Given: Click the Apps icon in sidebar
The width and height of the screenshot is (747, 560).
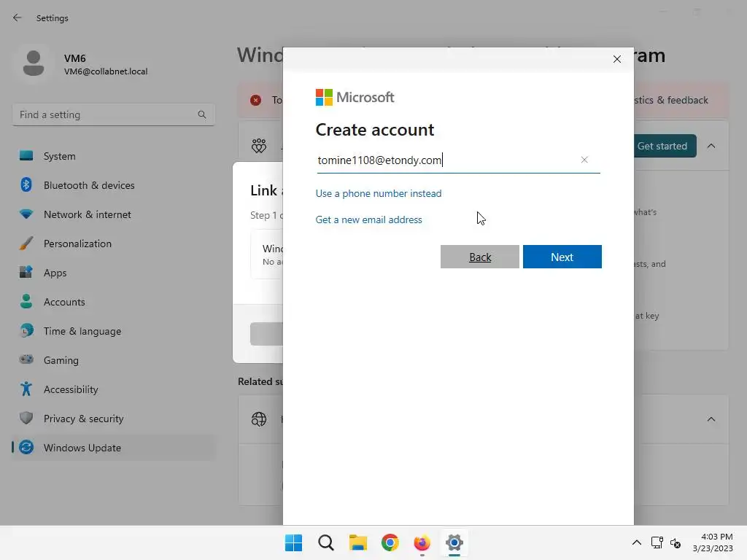Looking at the screenshot, I should pos(26,272).
